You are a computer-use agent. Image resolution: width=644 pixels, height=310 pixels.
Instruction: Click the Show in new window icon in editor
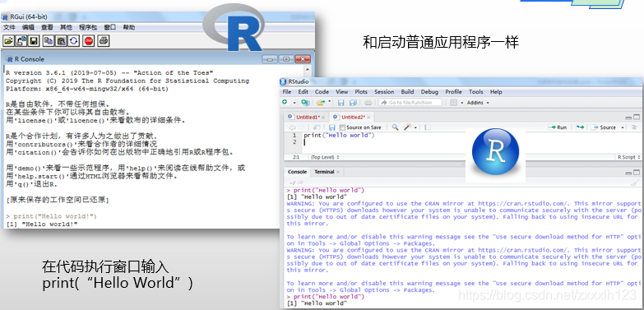317,127
